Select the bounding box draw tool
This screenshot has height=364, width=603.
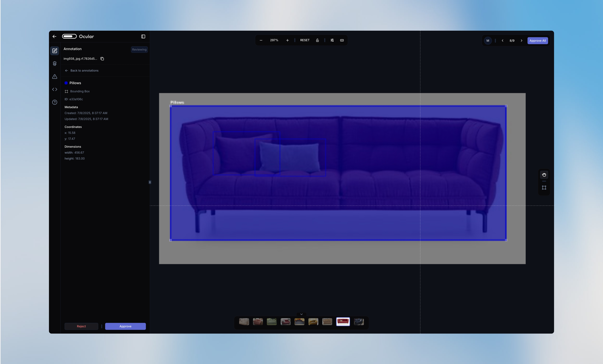544,188
